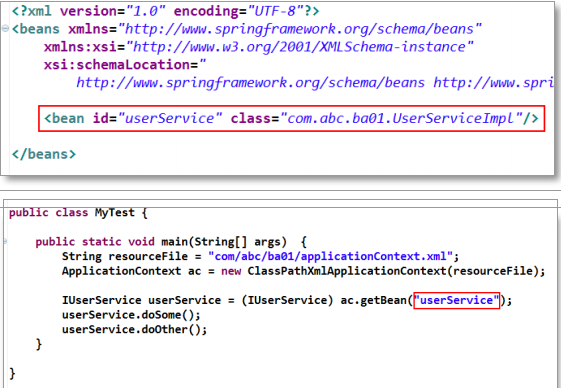The height and width of the screenshot is (388, 561).
Task: Select the "com/abc/ba01/applicationContext.xml" string
Action: [331, 256]
